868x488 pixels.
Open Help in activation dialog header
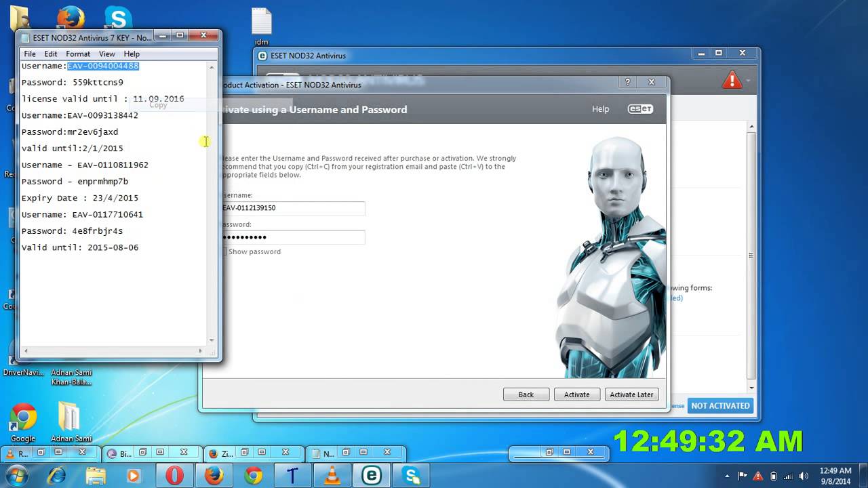point(600,109)
